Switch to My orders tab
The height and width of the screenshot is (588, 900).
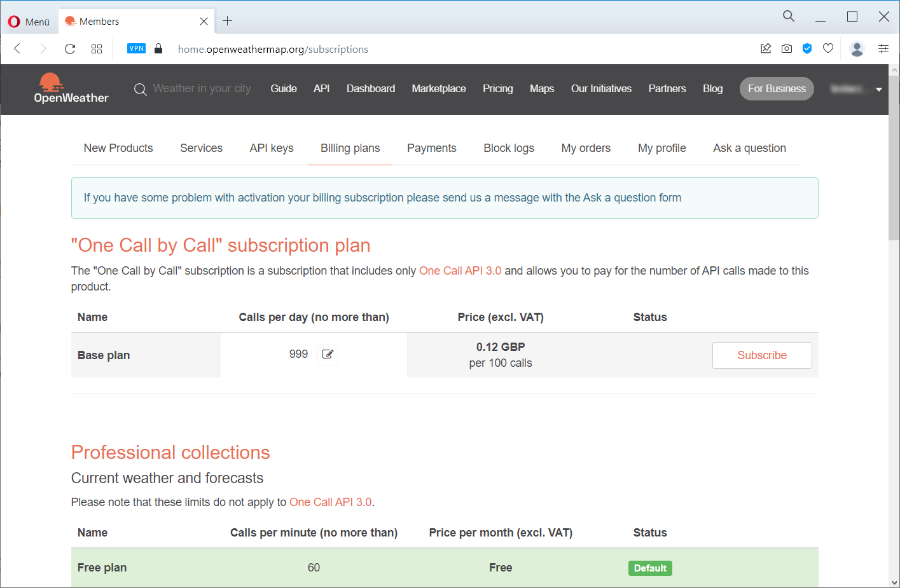[x=586, y=148]
